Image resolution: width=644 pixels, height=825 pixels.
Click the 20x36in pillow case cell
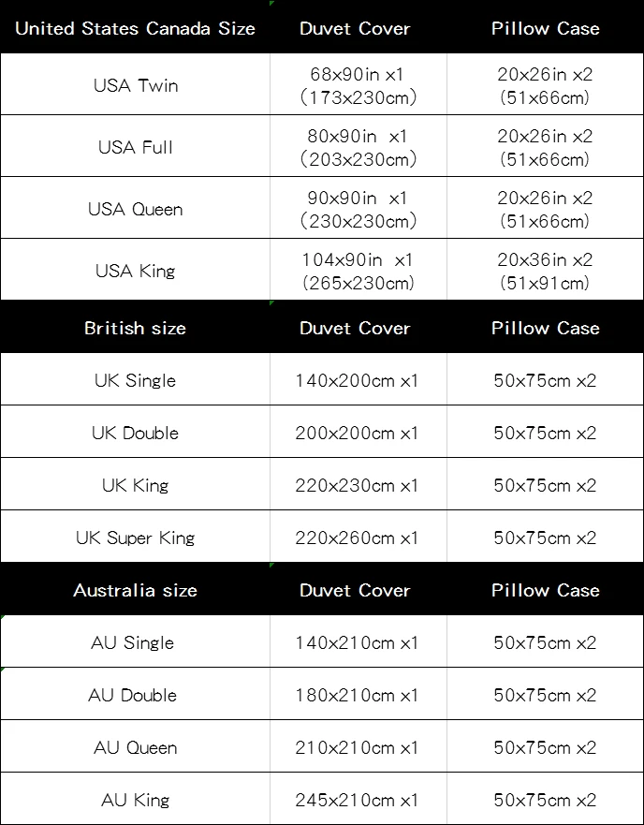pyautogui.click(x=545, y=271)
